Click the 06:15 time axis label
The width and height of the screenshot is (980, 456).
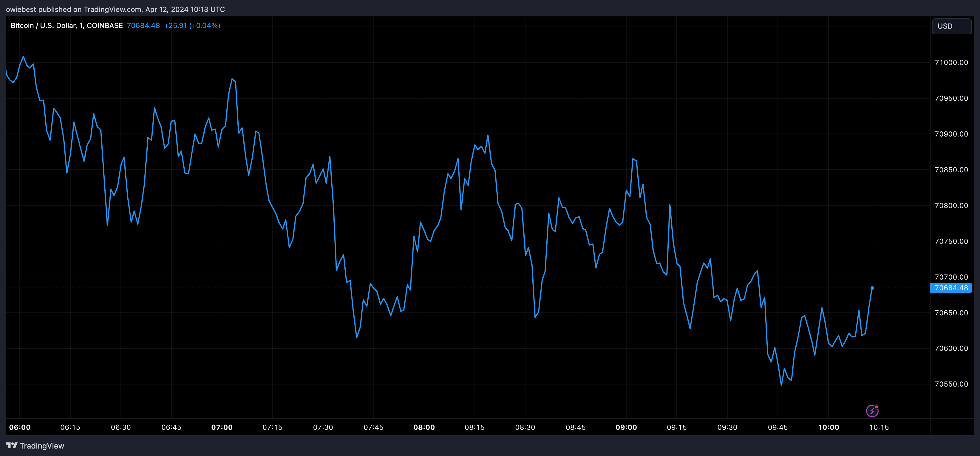coord(70,427)
